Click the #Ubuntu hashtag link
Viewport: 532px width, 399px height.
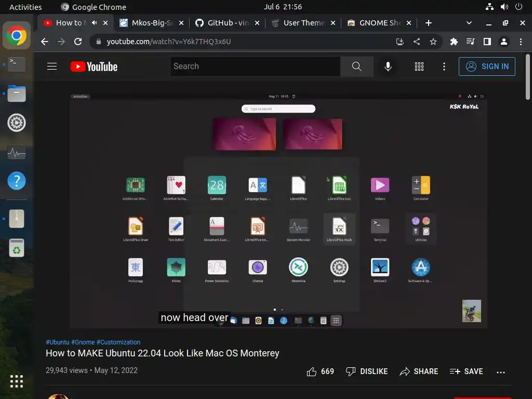[57, 342]
